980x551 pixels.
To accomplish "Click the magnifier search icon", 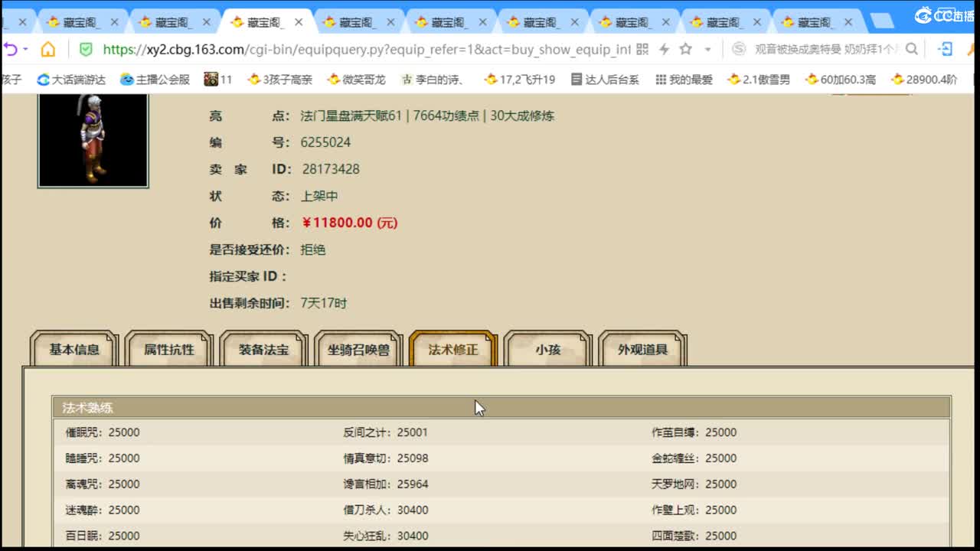I will point(911,50).
